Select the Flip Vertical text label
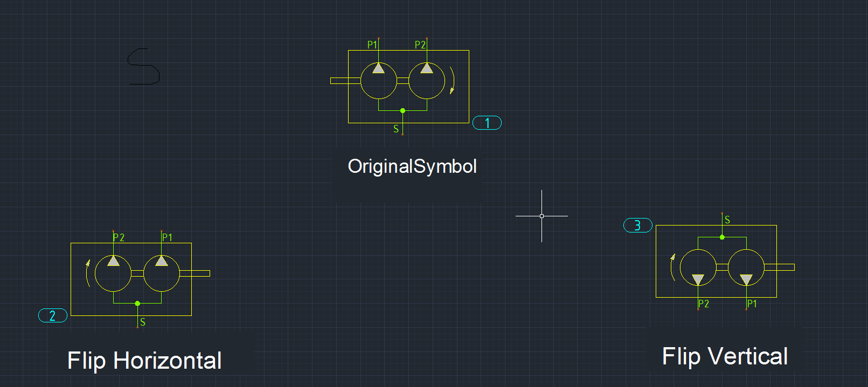This screenshot has height=387, width=868. pos(725,356)
